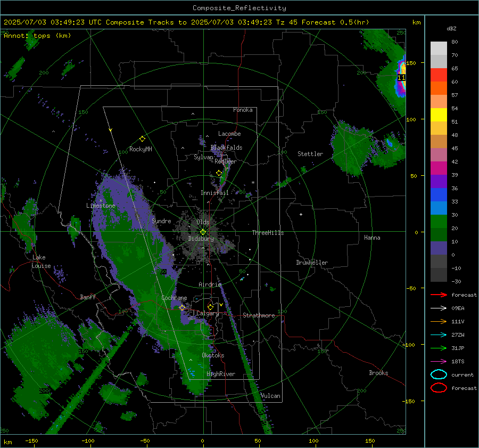Image resolution: width=479 pixels, height=448 pixels.
Task: Click the Stettler city label
Action: 310,154
